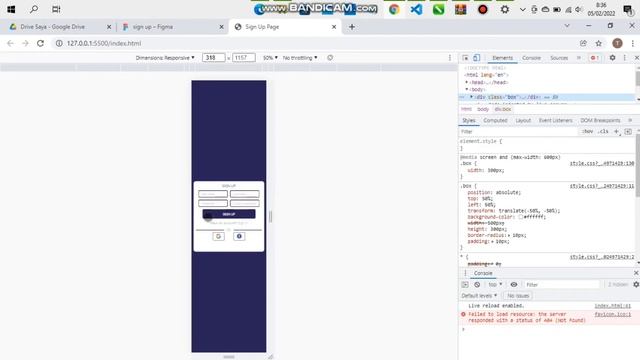Select body in the breadcrumb bar
The width and height of the screenshot is (640, 360).
483,109
